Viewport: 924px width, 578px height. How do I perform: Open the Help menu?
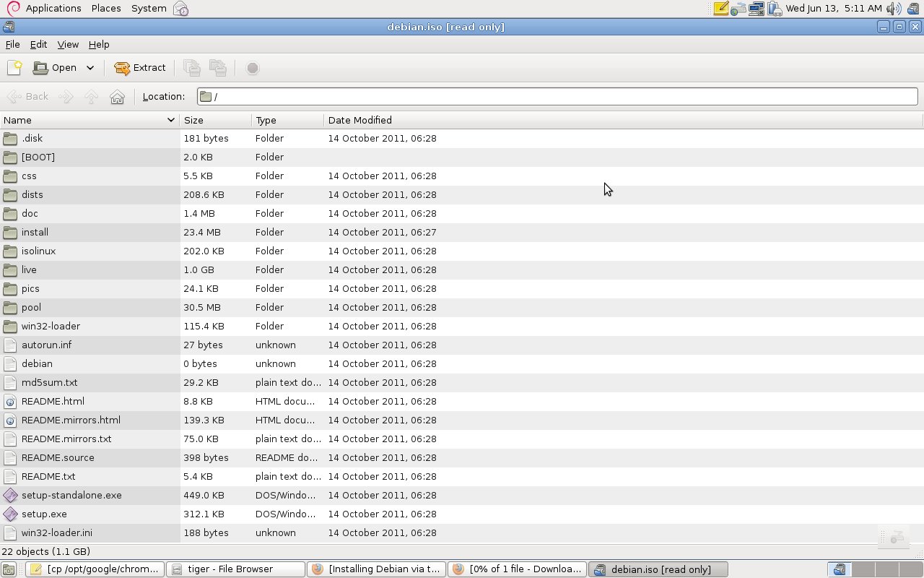[x=99, y=45]
